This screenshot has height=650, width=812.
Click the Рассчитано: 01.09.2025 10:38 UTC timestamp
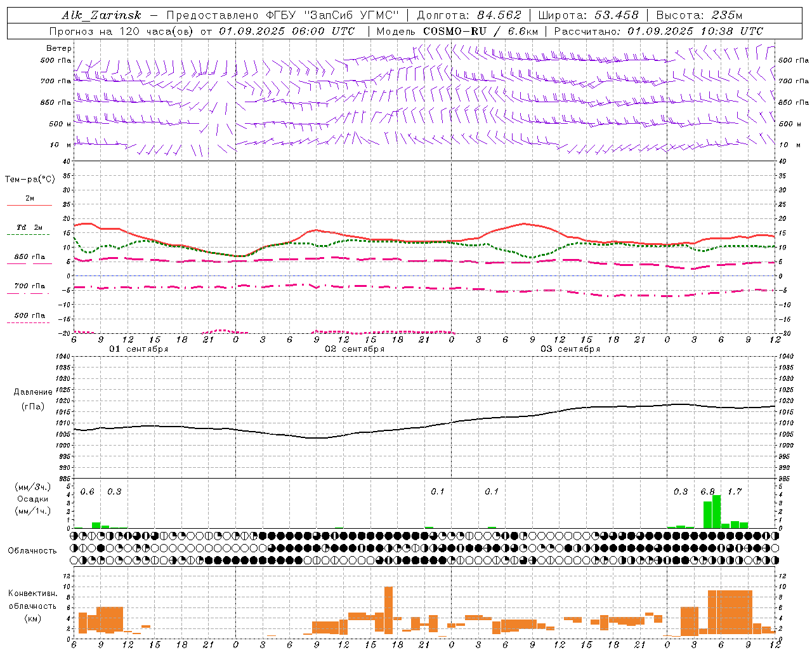(658, 31)
